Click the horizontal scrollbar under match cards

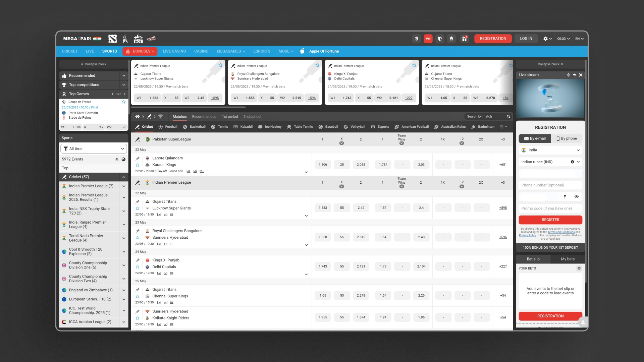coord(188,107)
